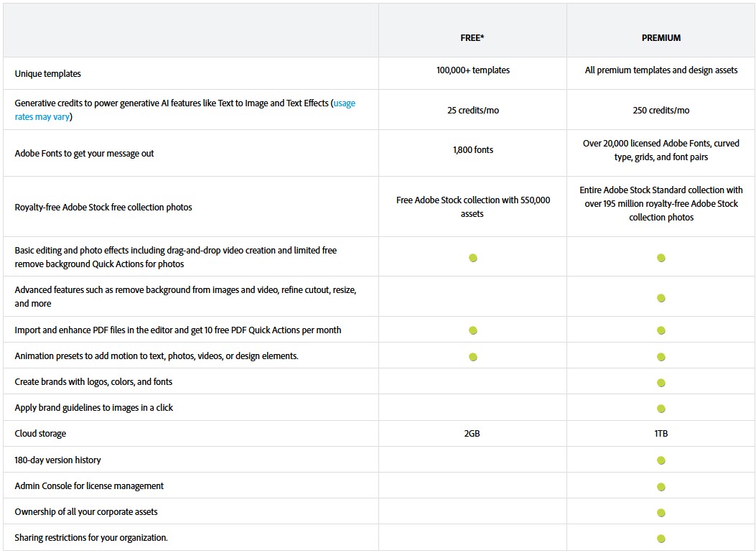This screenshot has height=553, width=756.
Task: Click the Premium dot for Ownership of assets
Action: click(661, 513)
